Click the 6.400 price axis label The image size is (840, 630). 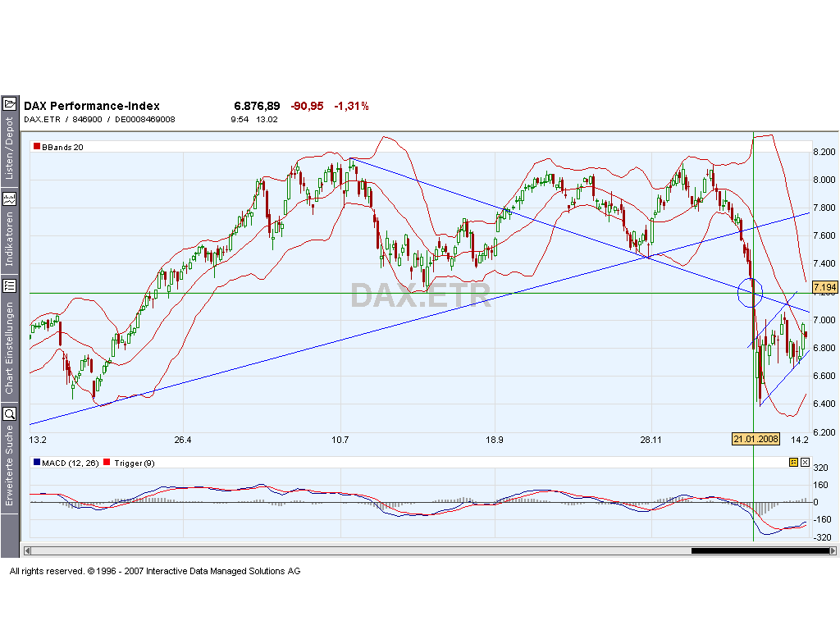[x=824, y=404]
